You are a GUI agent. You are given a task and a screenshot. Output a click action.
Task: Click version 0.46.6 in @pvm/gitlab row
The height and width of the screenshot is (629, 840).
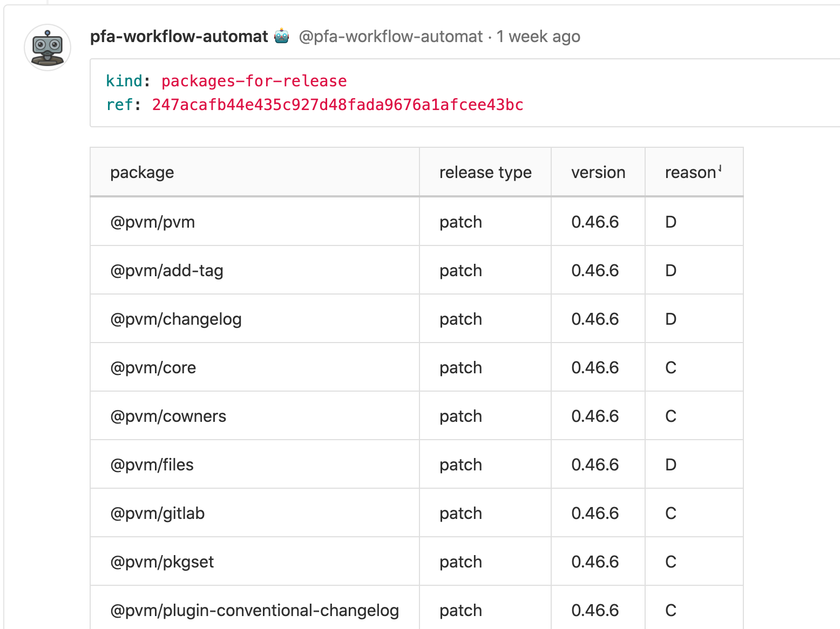click(595, 513)
